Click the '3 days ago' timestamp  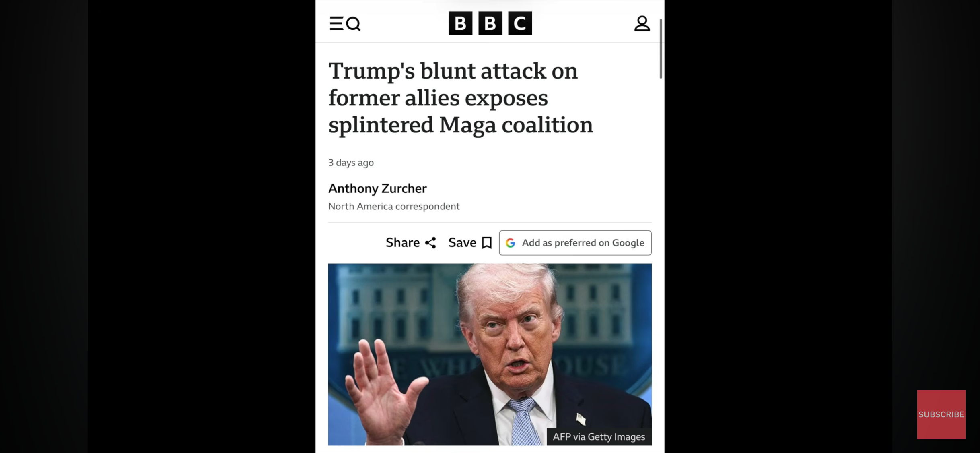[351, 163]
